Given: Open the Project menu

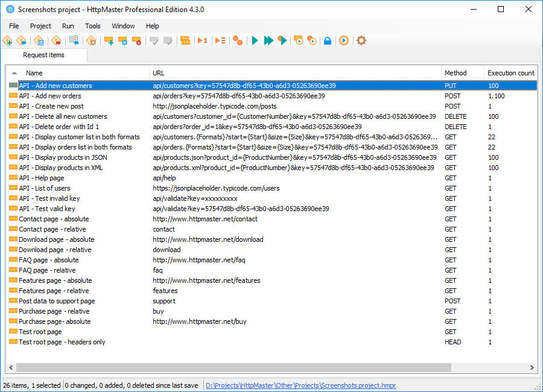Looking at the screenshot, I should pyautogui.click(x=40, y=26).
